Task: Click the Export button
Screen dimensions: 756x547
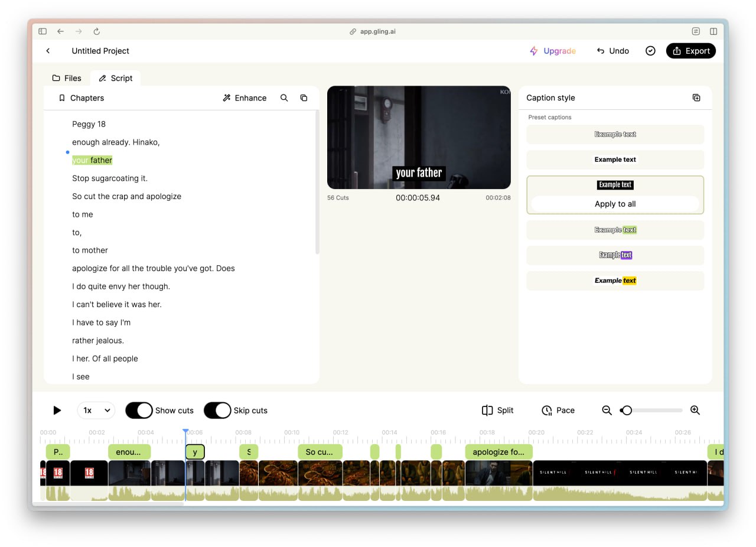Action: click(x=690, y=51)
